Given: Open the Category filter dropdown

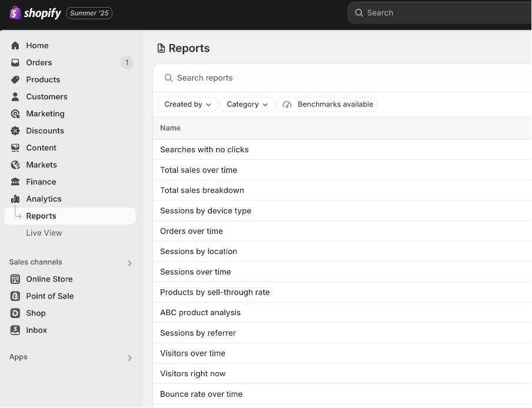Looking at the screenshot, I should (247, 104).
